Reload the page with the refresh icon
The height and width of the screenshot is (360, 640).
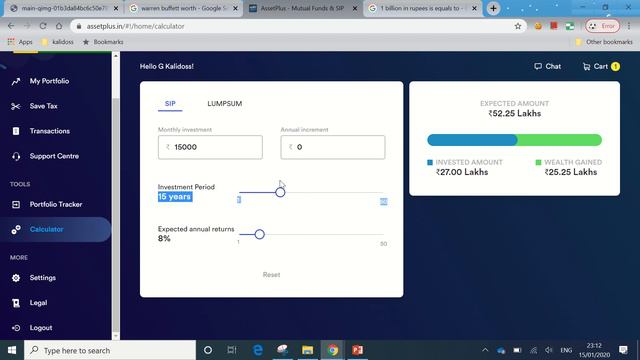(43, 26)
